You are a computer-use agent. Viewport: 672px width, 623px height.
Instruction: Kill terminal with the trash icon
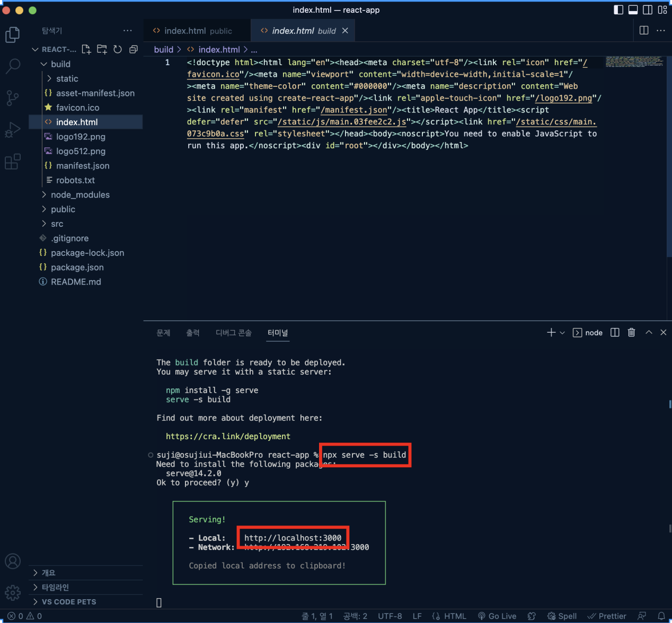[631, 332]
